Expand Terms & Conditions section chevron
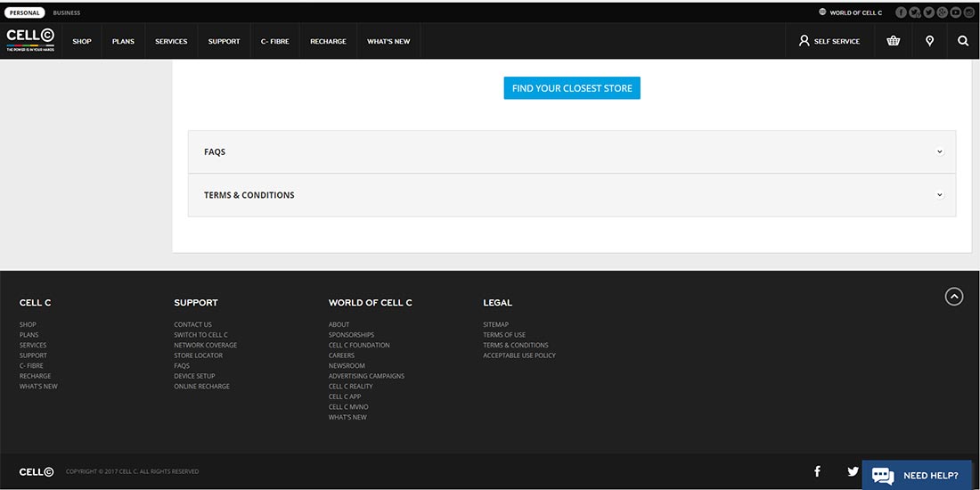The width and height of the screenshot is (980, 490). click(939, 195)
